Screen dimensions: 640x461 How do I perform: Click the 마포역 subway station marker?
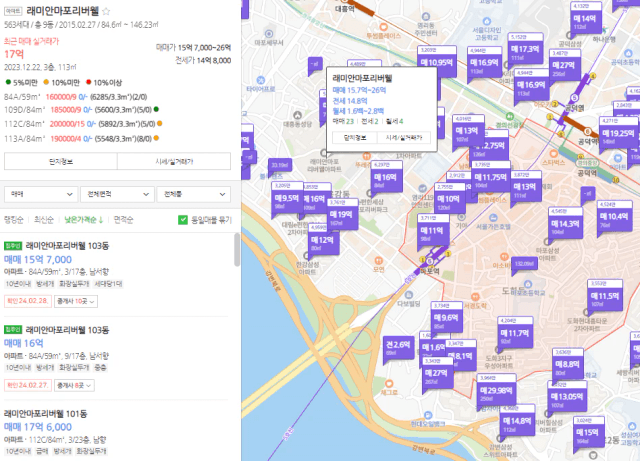429,261
